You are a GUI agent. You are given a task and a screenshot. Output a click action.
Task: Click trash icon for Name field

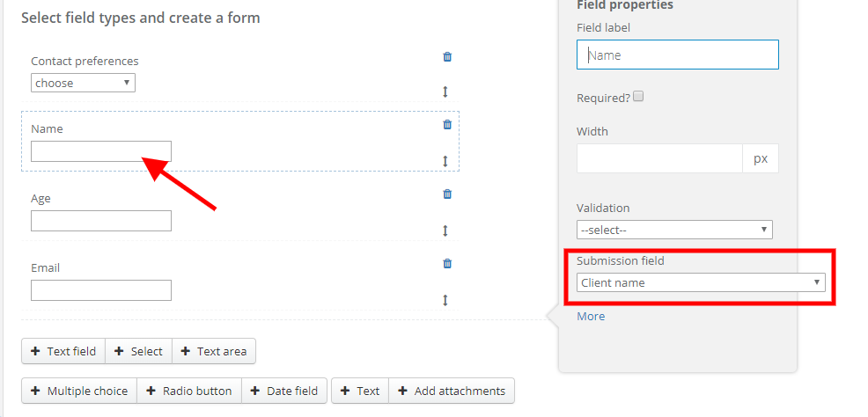pos(447,124)
